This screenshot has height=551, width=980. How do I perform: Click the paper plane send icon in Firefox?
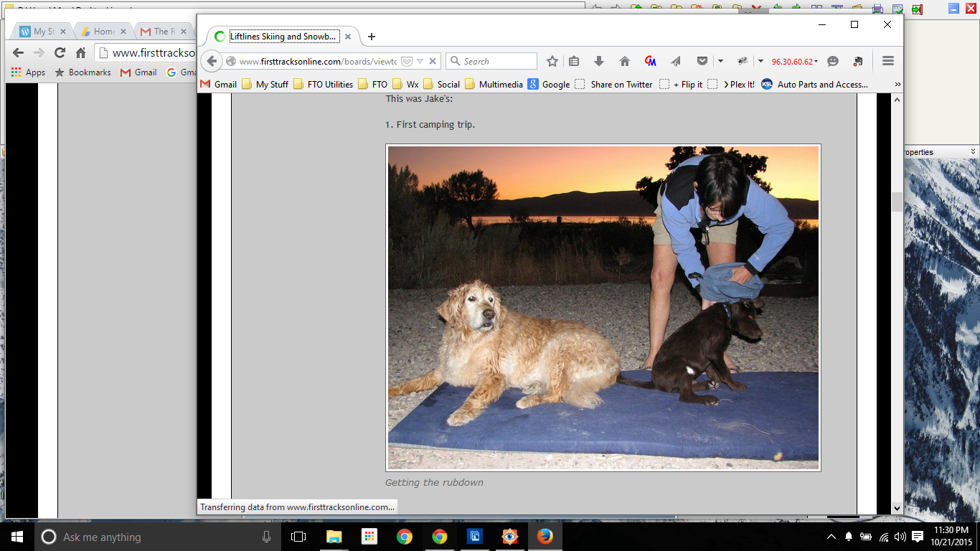point(676,61)
